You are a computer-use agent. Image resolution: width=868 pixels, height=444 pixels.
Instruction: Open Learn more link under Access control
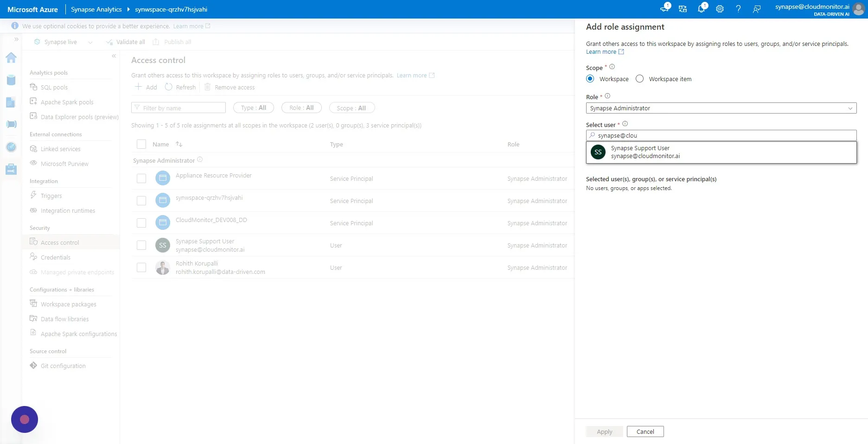pyautogui.click(x=415, y=75)
